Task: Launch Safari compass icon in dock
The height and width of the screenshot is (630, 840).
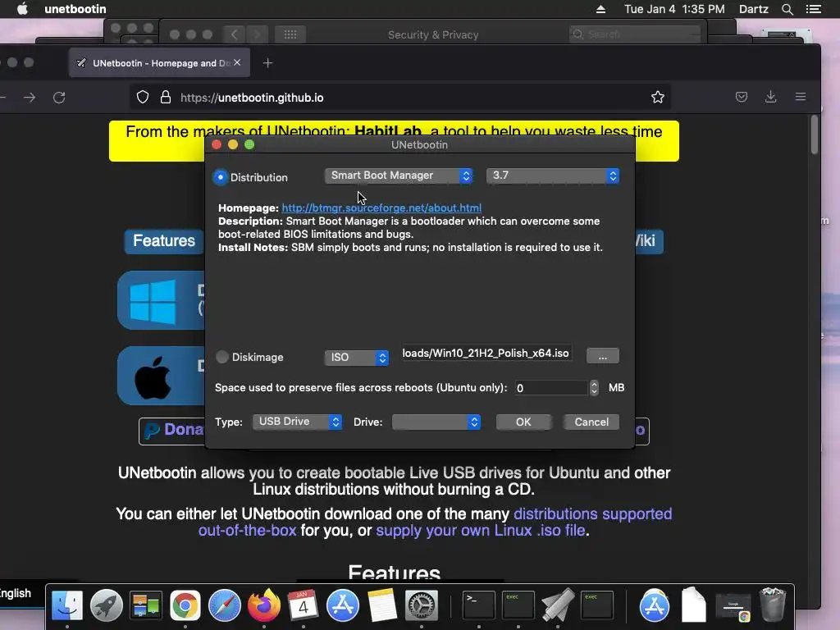Action: (225, 605)
